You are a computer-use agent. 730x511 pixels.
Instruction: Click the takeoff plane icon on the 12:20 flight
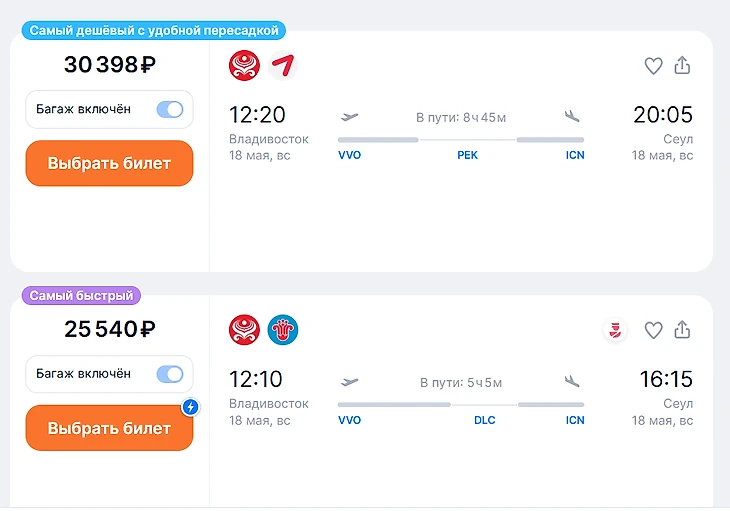point(349,116)
